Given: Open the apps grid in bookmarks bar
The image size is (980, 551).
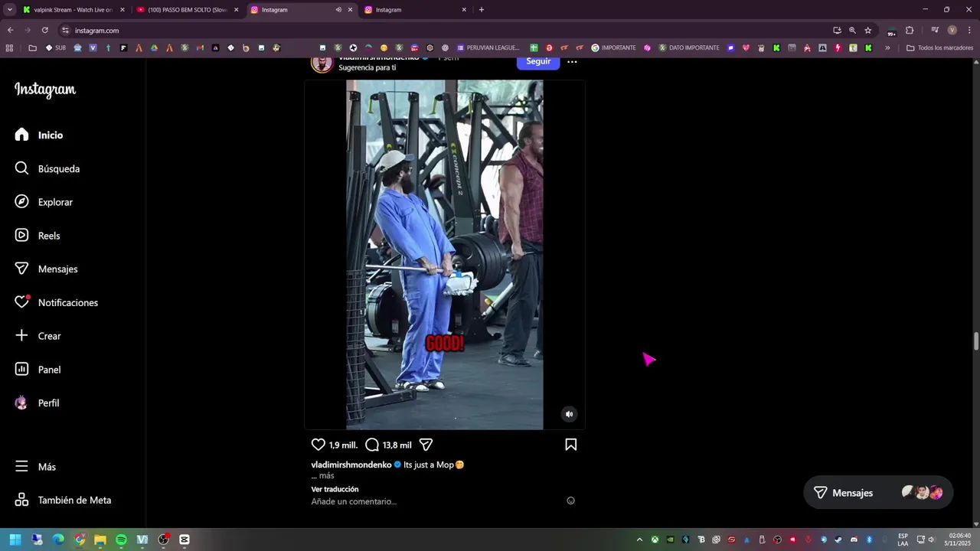Looking at the screenshot, I should click(x=9, y=47).
